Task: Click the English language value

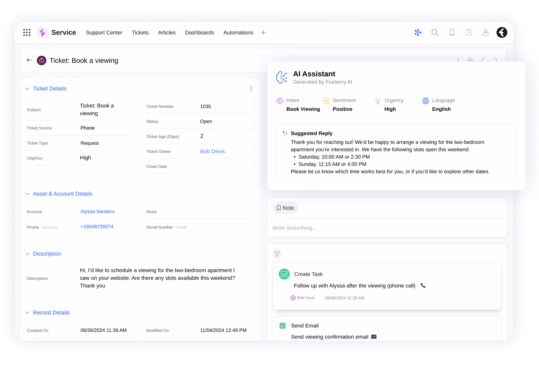Action: click(441, 109)
